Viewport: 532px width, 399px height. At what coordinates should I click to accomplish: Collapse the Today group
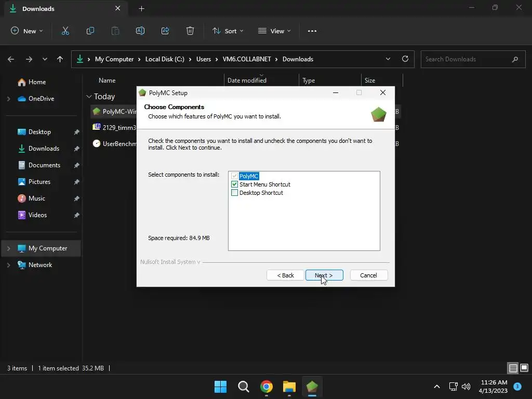tap(89, 97)
